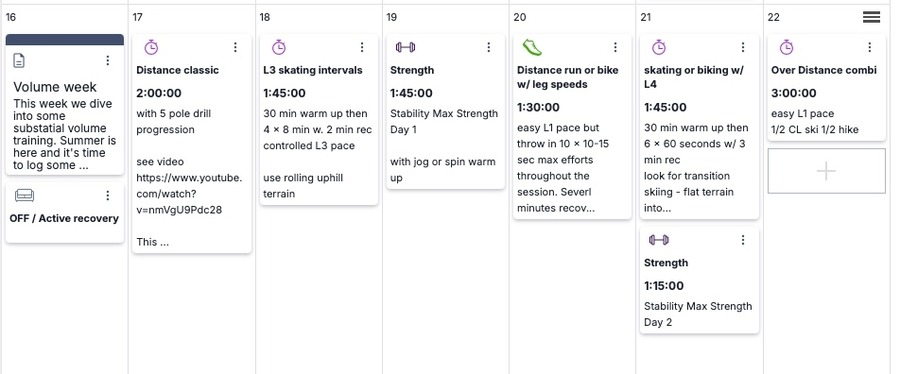Click the couch icon on OFF / Active recovery

(x=24, y=196)
